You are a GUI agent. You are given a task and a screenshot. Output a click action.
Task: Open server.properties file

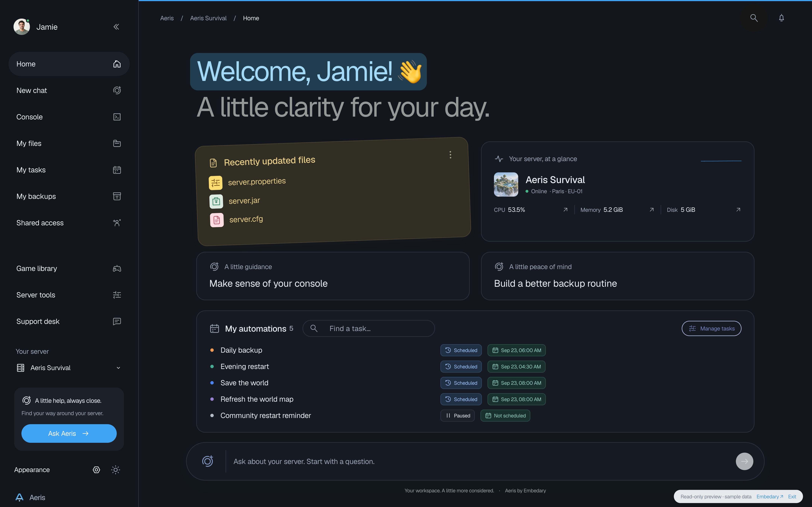257,182
